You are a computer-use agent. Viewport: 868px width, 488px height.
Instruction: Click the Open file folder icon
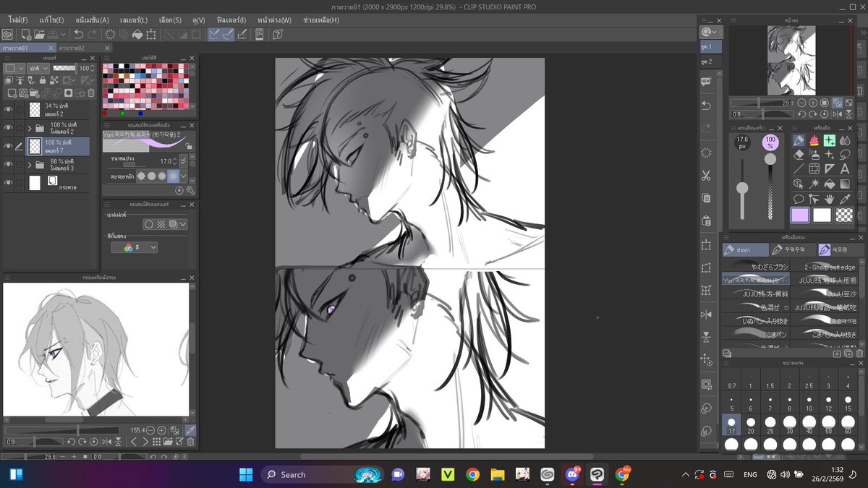pyautogui.click(x=40, y=34)
